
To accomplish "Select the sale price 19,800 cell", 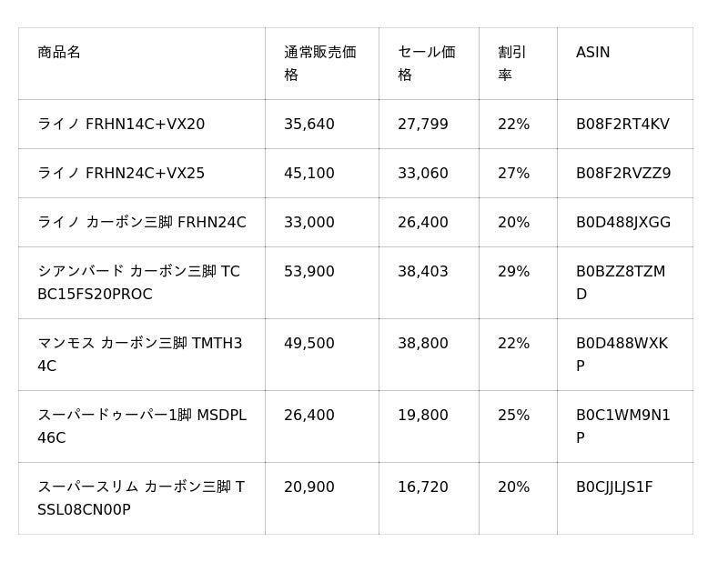I will pos(422,416).
